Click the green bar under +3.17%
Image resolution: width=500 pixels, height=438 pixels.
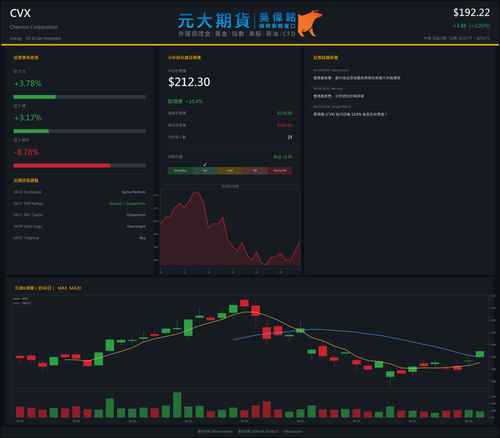click(31, 131)
